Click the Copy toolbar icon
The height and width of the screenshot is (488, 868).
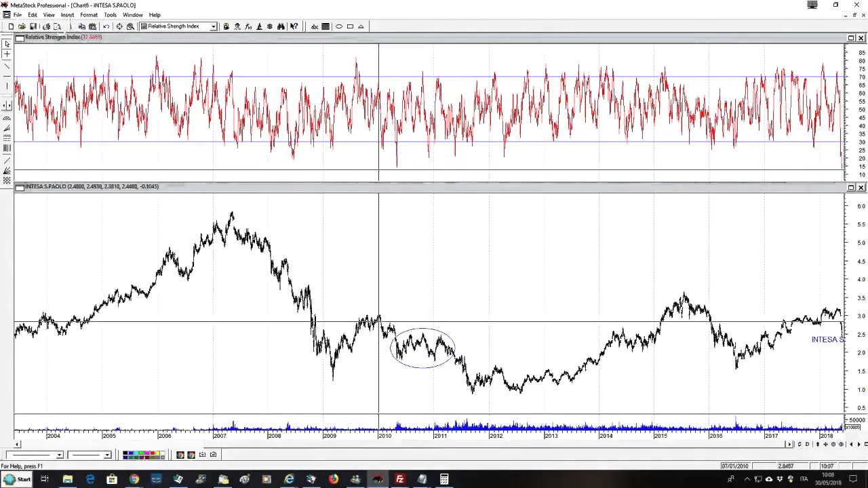81,26
